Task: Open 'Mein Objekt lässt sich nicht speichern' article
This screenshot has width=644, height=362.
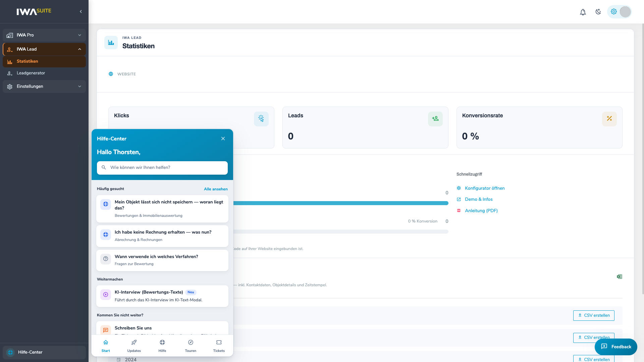Action: 162,209
